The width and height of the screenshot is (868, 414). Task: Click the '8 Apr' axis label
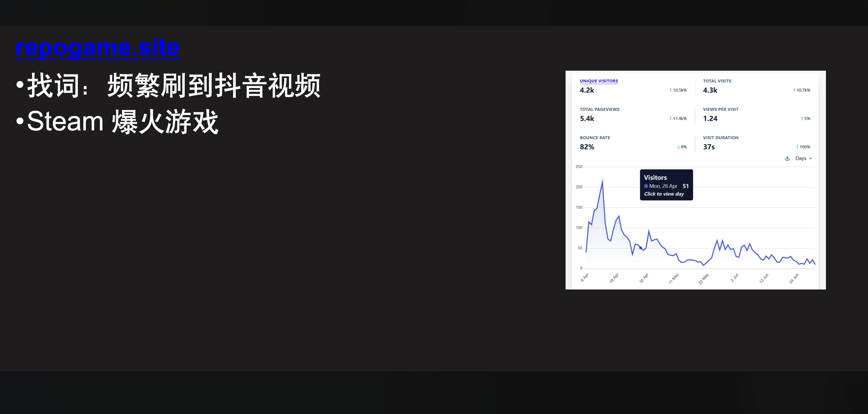pyautogui.click(x=585, y=278)
